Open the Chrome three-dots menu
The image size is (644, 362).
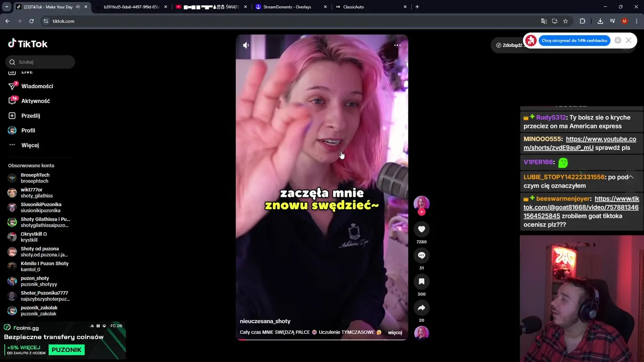point(637,21)
